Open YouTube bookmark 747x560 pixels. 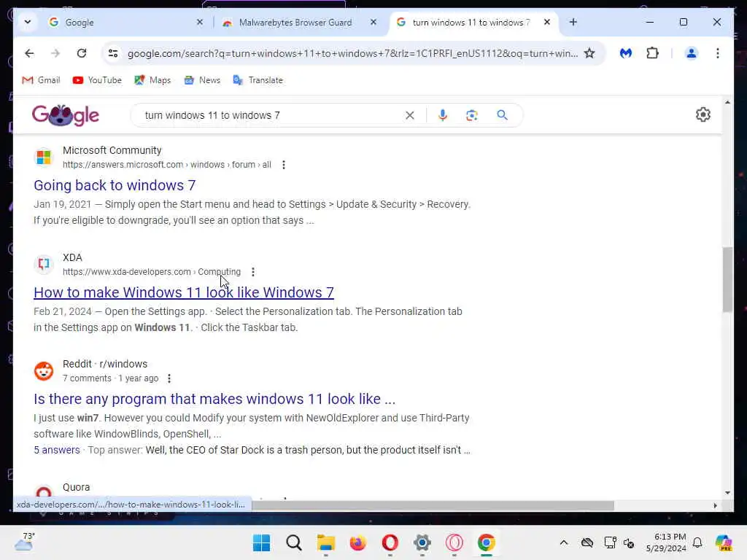point(97,80)
